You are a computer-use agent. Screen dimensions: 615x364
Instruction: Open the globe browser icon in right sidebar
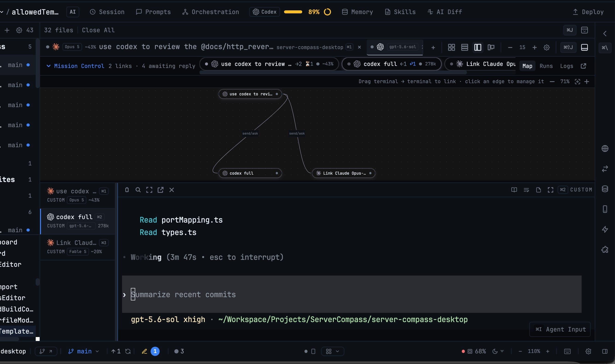click(x=605, y=148)
